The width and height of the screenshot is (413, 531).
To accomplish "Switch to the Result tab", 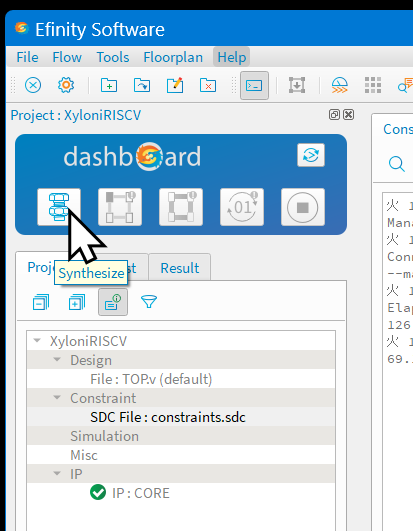I will (x=180, y=268).
